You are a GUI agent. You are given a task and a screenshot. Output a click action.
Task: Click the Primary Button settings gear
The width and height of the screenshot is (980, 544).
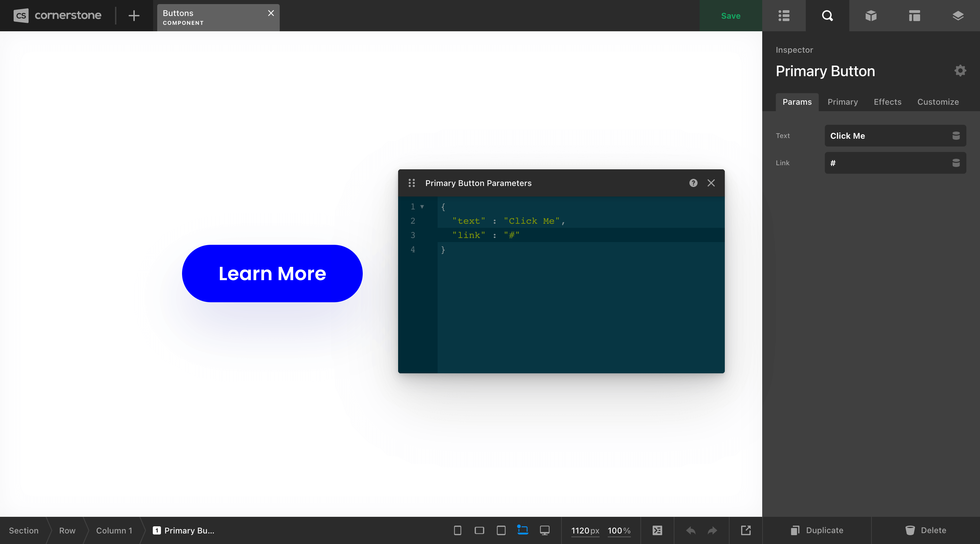coord(960,71)
